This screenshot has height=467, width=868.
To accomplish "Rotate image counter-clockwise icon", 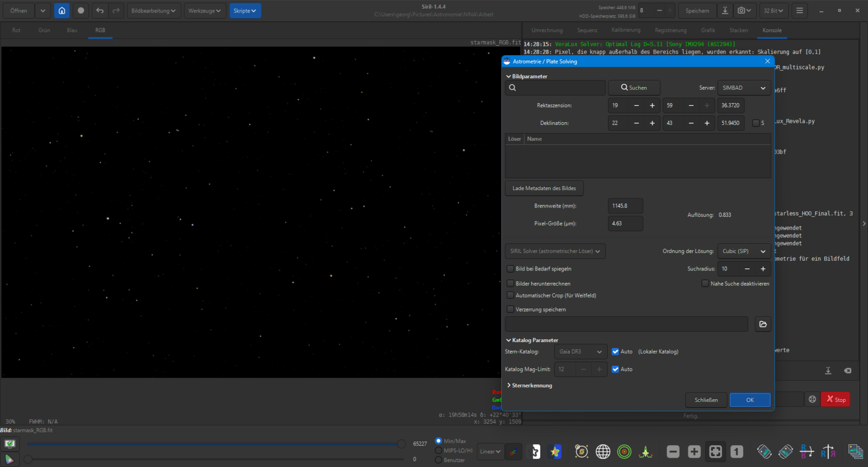I will 764,452.
